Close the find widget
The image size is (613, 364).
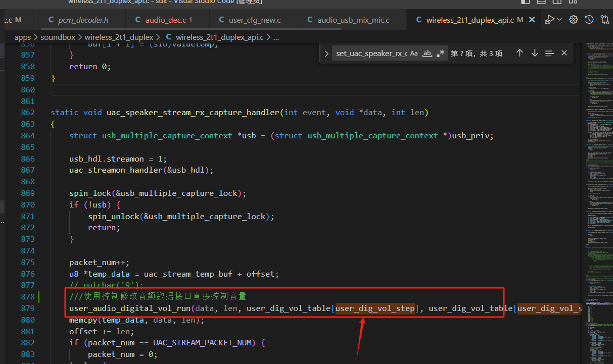564,53
